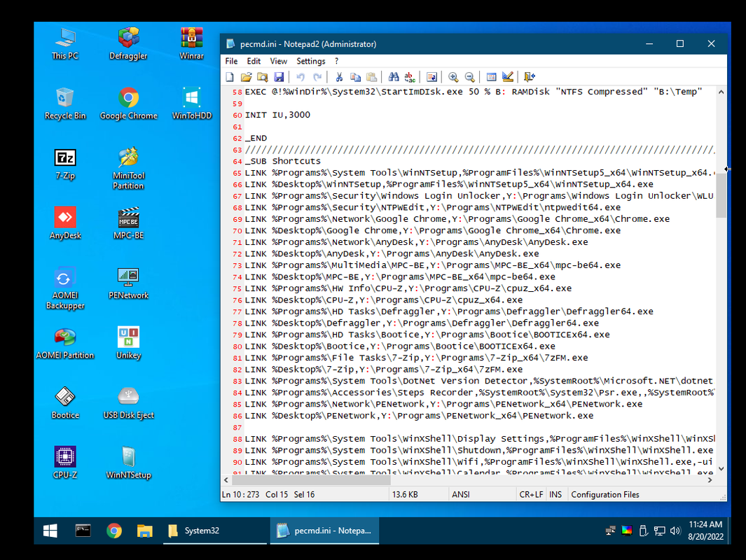746x560 pixels.
Task: Click the Unikey desktop icon
Action: (128, 343)
